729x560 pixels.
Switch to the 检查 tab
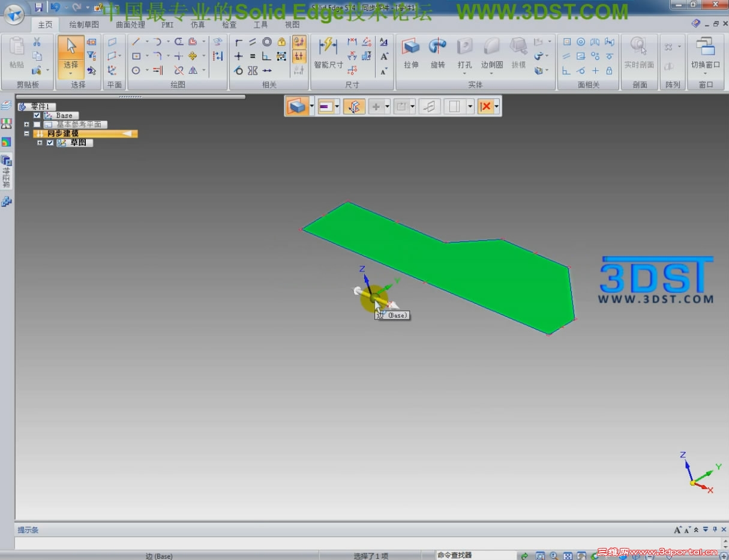point(229,25)
